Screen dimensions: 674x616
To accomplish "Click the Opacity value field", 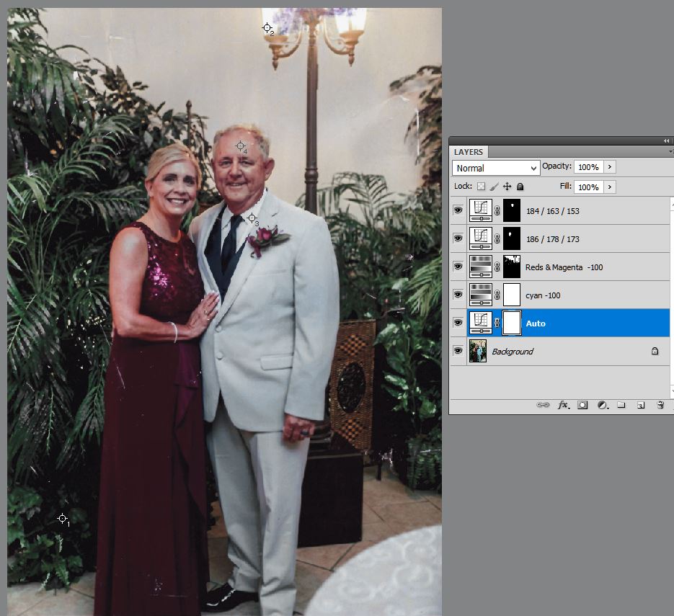I will point(588,167).
